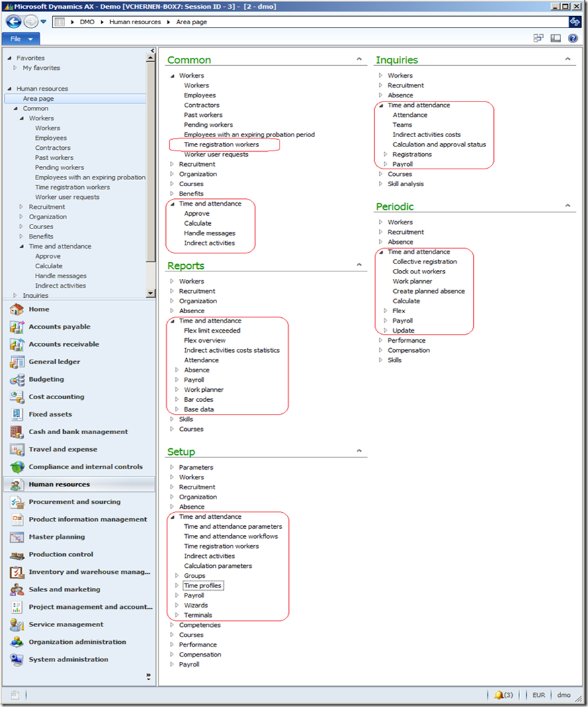Click Human resources in breadcrumb path

[135, 22]
